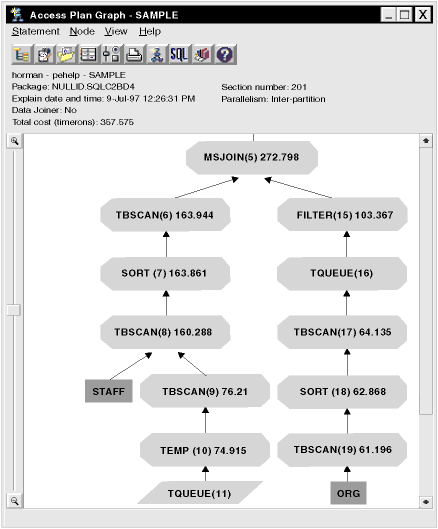The image size is (438, 529).
Task: Click the clipboard with pencil toolbar icon
Action: [45, 54]
